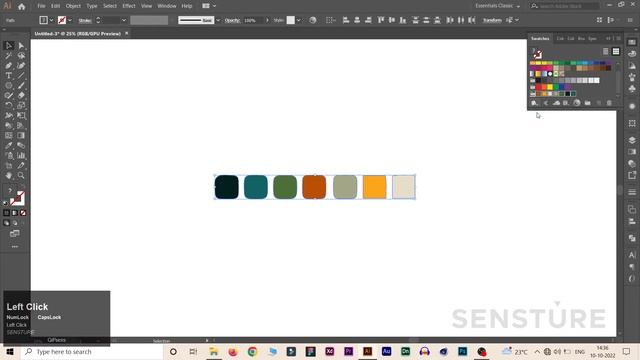Open Essentials Classic workspace switcher
This screenshot has width=640, height=360.
coord(497,6)
